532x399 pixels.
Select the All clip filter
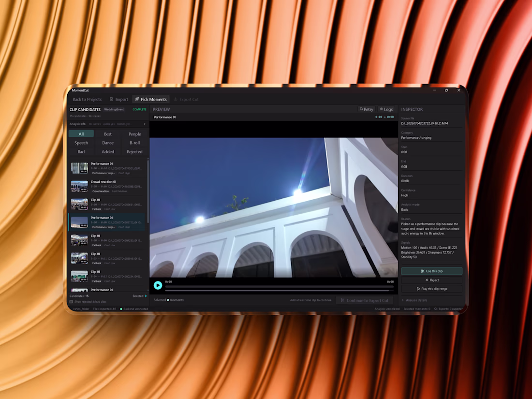pyautogui.click(x=81, y=134)
